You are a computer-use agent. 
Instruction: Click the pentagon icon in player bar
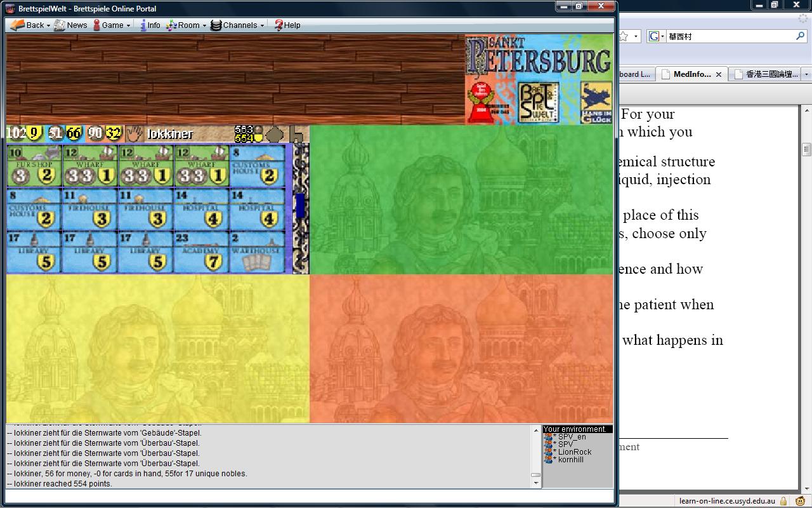(274, 134)
